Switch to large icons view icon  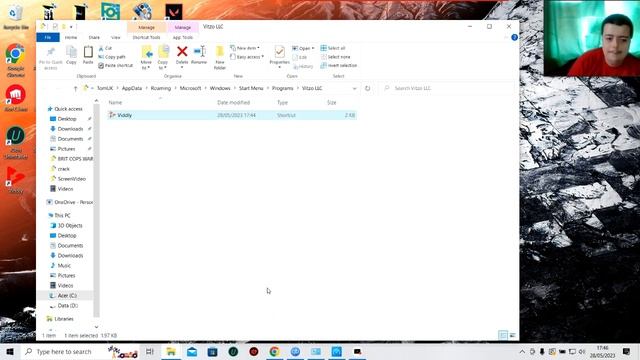coord(513,336)
